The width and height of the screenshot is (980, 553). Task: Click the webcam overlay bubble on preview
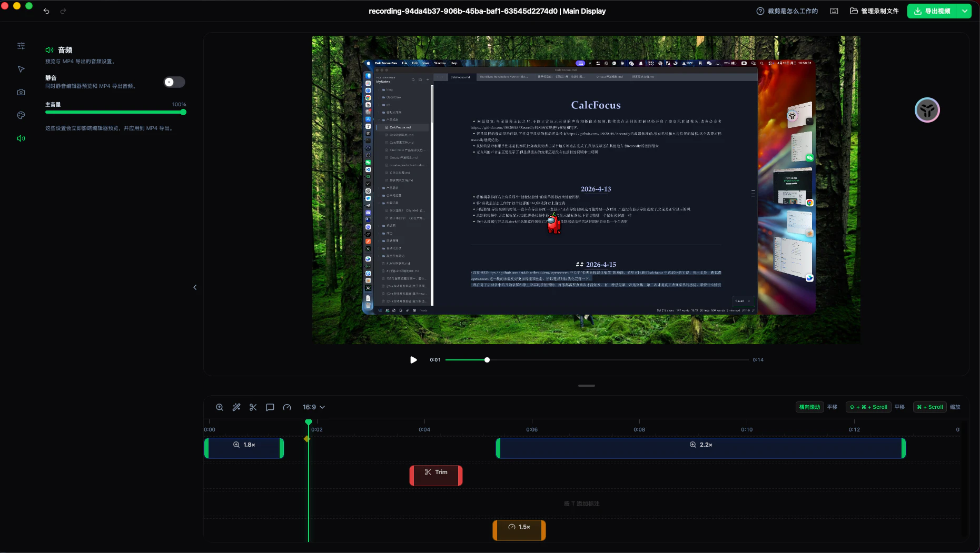point(927,110)
